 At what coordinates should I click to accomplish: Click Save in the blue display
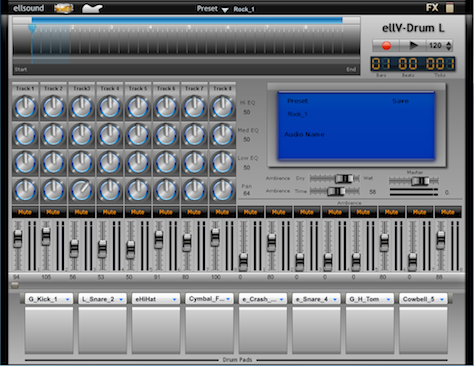point(400,101)
